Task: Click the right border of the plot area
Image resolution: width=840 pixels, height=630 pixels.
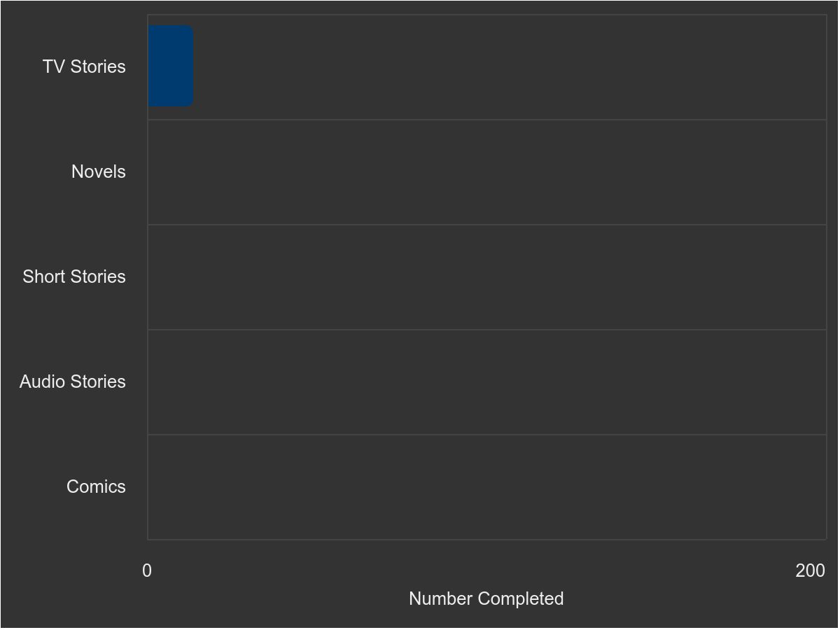Action: click(x=827, y=277)
